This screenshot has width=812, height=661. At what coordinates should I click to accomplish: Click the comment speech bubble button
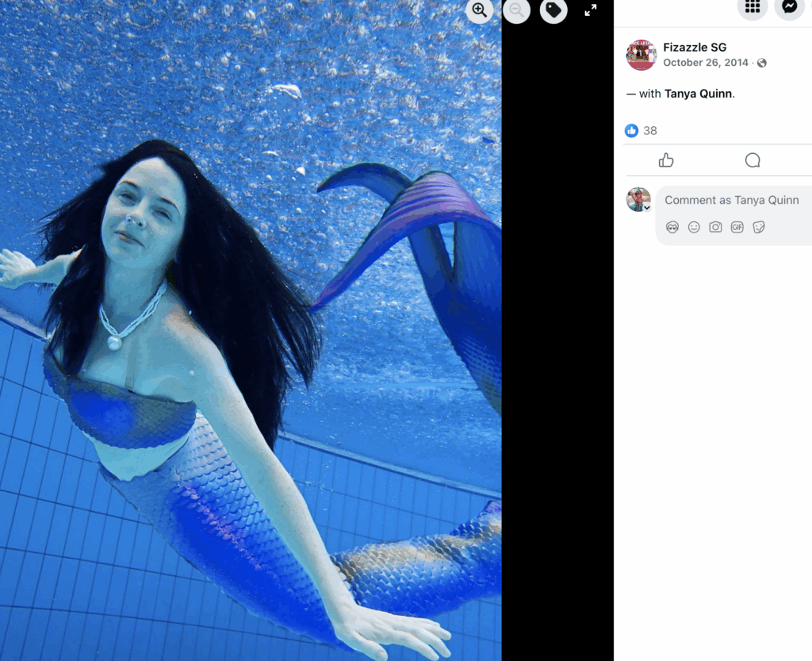[753, 160]
